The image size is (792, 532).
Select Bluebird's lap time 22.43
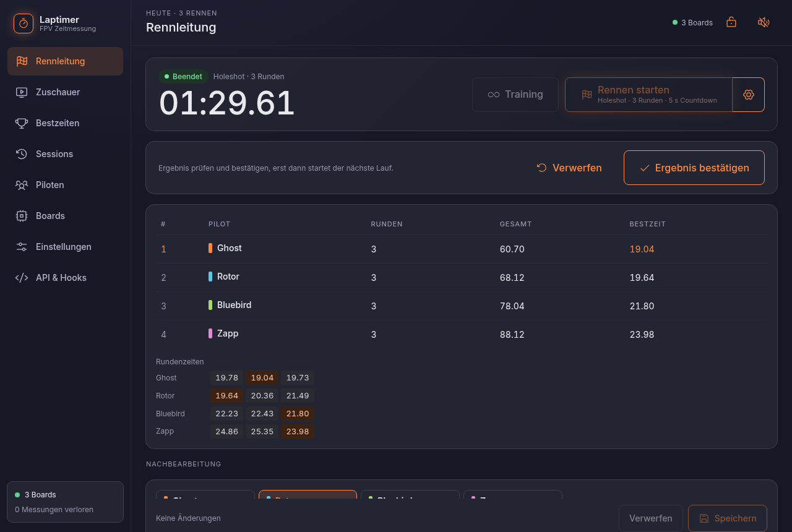pos(262,414)
